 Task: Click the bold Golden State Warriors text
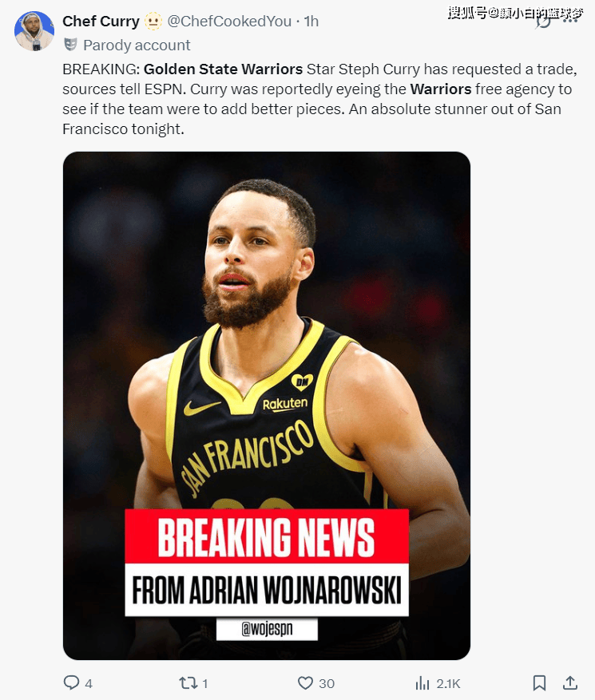(x=224, y=69)
